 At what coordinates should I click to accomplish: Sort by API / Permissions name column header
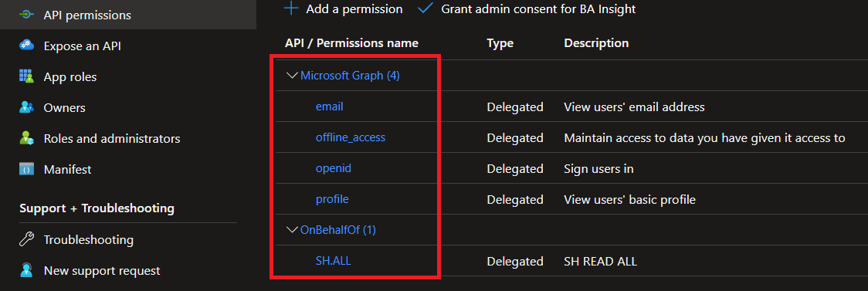pyautogui.click(x=351, y=42)
